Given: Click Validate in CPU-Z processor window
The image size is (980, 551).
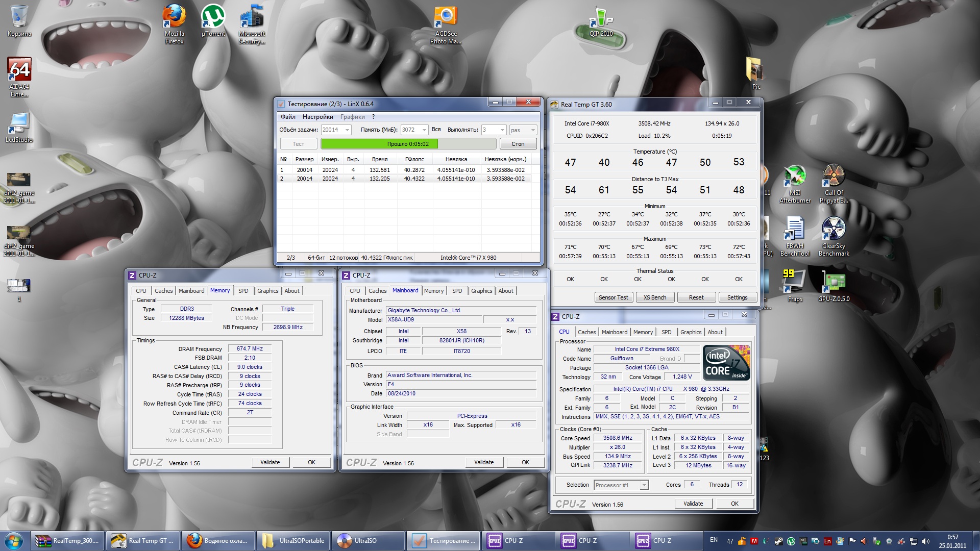Looking at the screenshot, I should [x=693, y=504].
